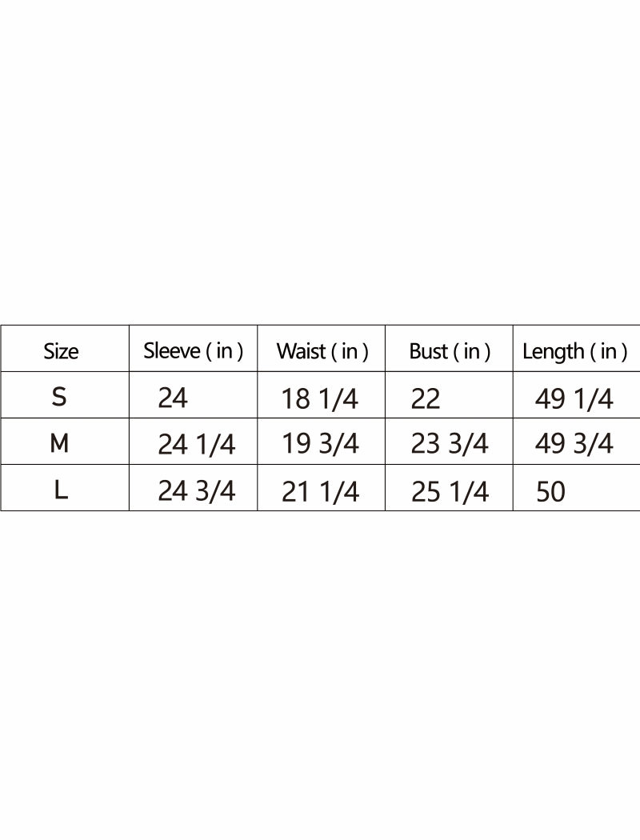
Task: Select bust value 23 3/4 in M row
Action: tap(449, 444)
